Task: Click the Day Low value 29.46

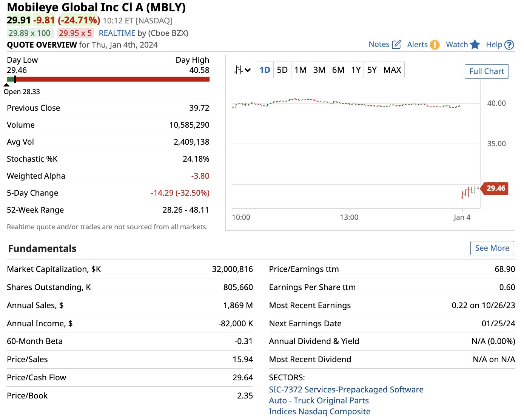Action: (x=17, y=70)
